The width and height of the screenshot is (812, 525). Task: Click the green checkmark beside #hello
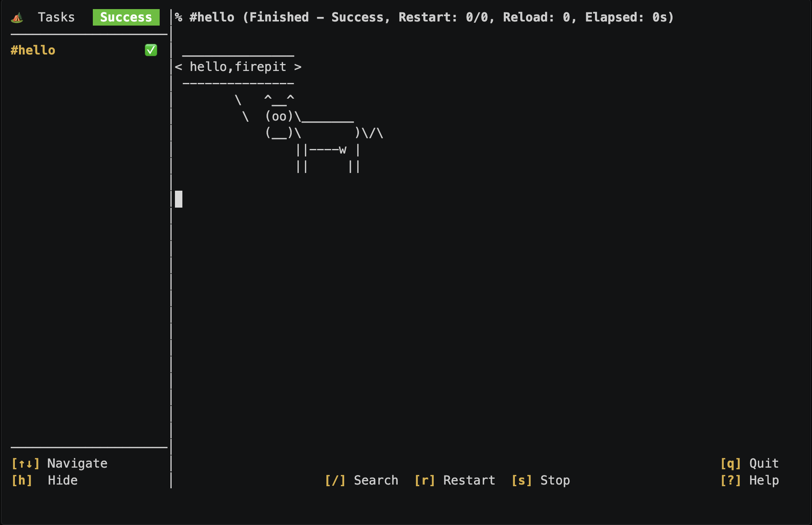151,50
